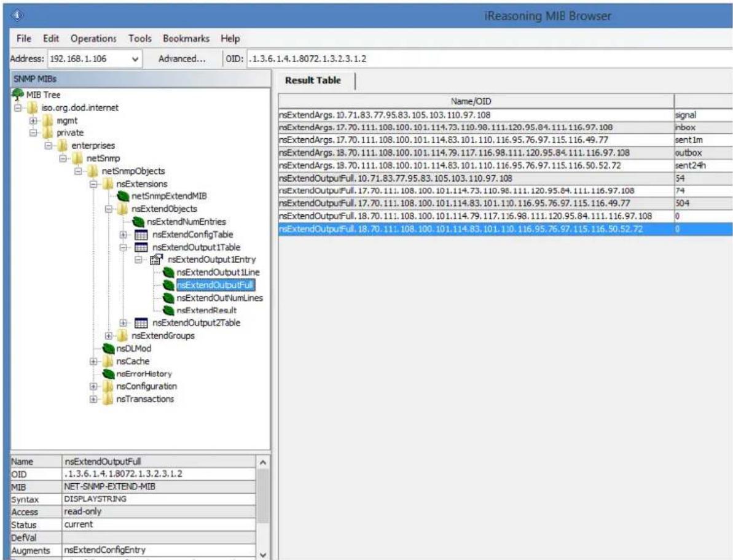Open the Edit menu
The height and width of the screenshot is (560, 733).
pyautogui.click(x=51, y=39)
